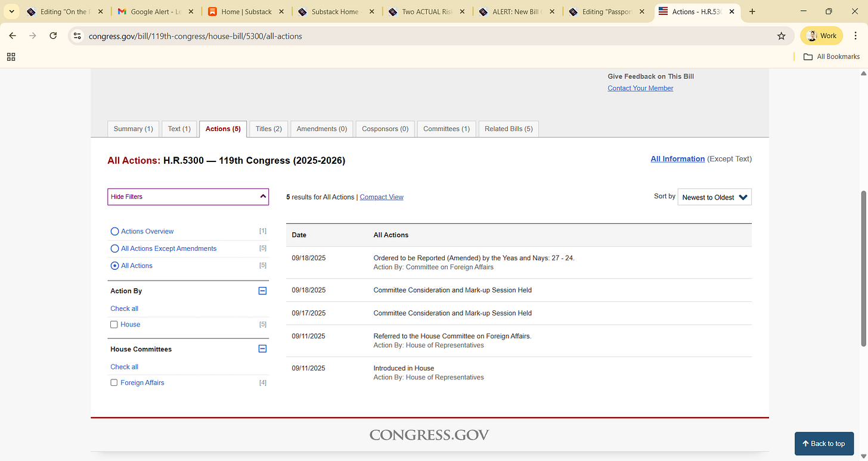Open the All Bookmarks folder

pos(832,57)
